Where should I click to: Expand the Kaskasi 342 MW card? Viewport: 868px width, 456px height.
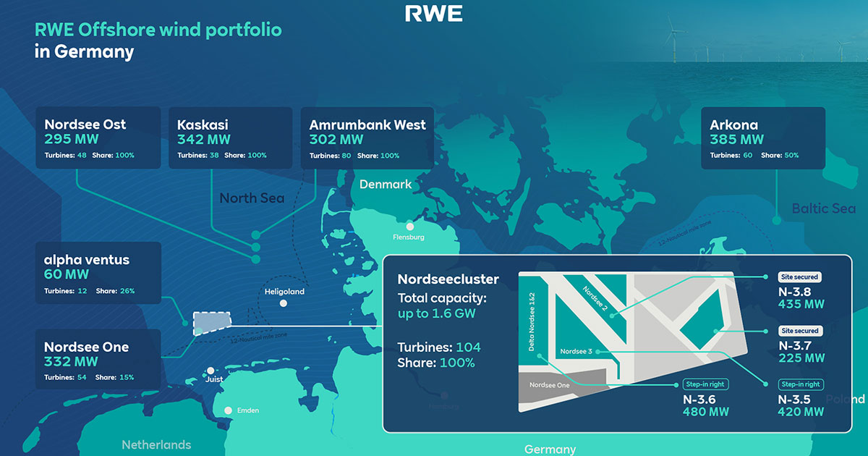pyautogui.click(x=230, y=138)
